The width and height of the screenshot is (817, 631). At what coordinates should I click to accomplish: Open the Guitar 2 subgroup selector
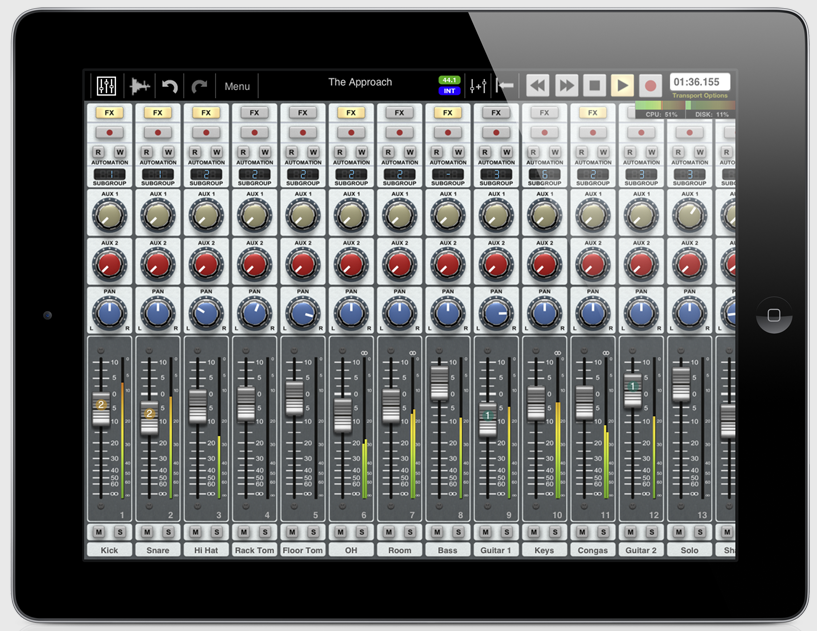click(641, 175)
